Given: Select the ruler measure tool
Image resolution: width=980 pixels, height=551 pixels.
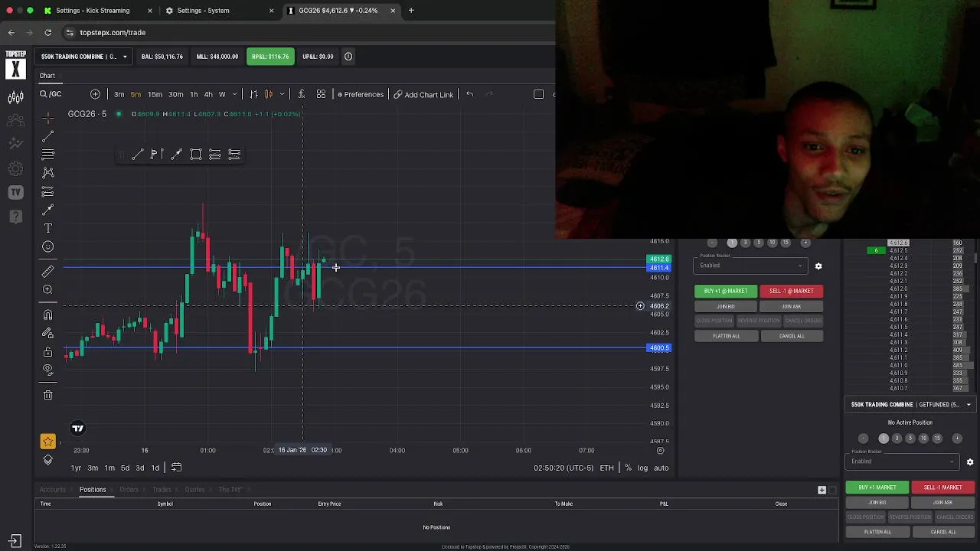Looking at the screenshot, I should point(47,271).
